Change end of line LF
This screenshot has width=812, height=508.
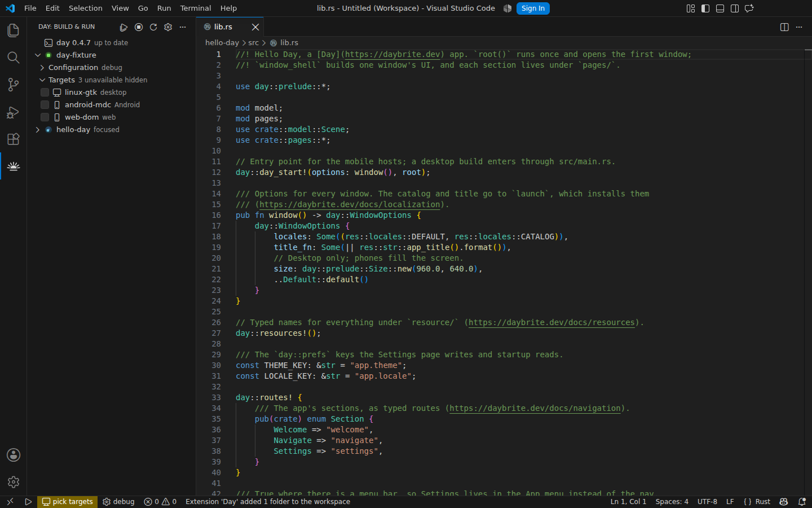pyautogui.click(x=730, y=502)
